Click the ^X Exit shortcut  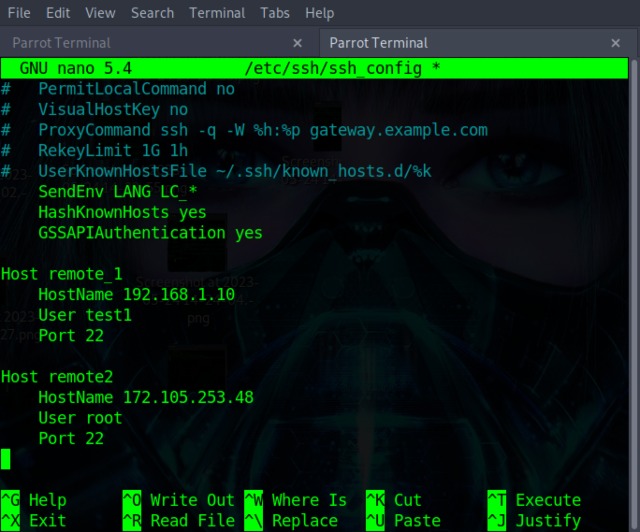(34, 520)
